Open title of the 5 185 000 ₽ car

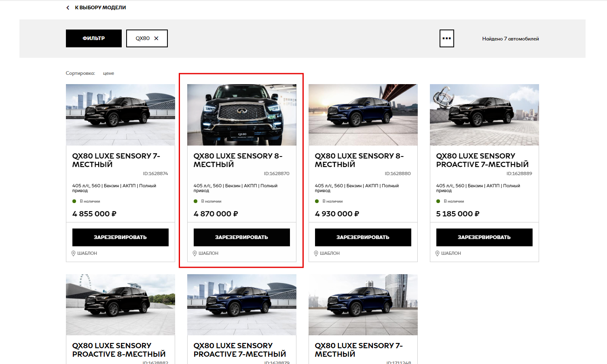(482, 160)
